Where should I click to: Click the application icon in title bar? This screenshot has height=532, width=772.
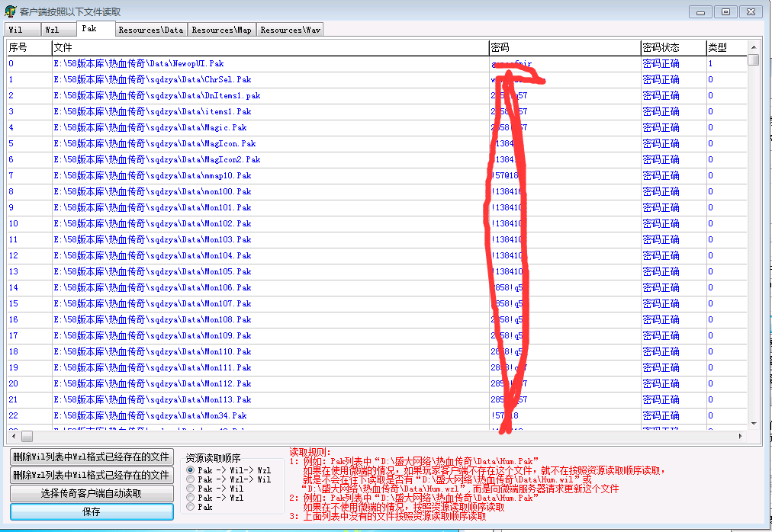[10, 11]
